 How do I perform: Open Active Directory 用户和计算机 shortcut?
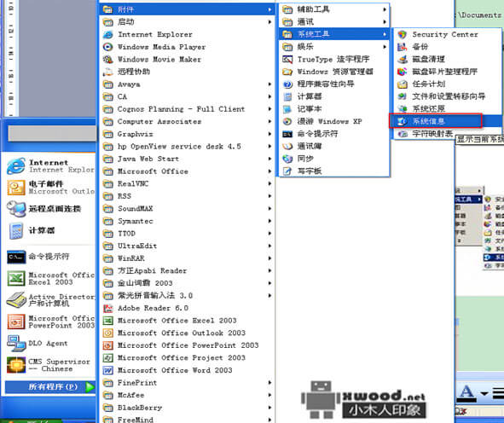pyautogui.click(x=50, y=300)
